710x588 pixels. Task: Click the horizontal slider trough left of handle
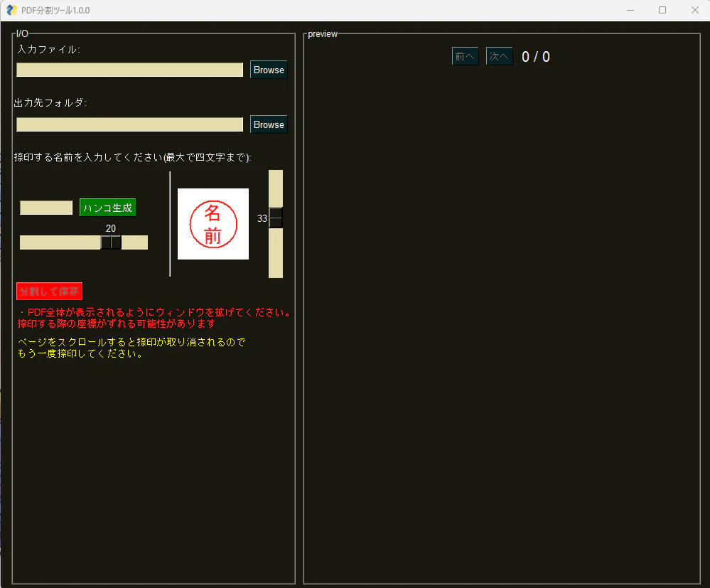pyautogui.click(x=60, y=242)
